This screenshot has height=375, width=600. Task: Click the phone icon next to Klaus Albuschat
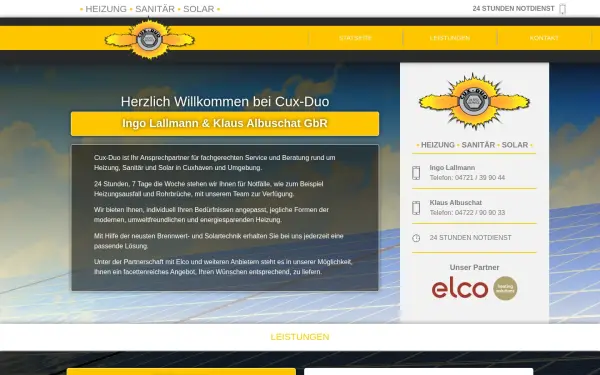pos(416,208)
